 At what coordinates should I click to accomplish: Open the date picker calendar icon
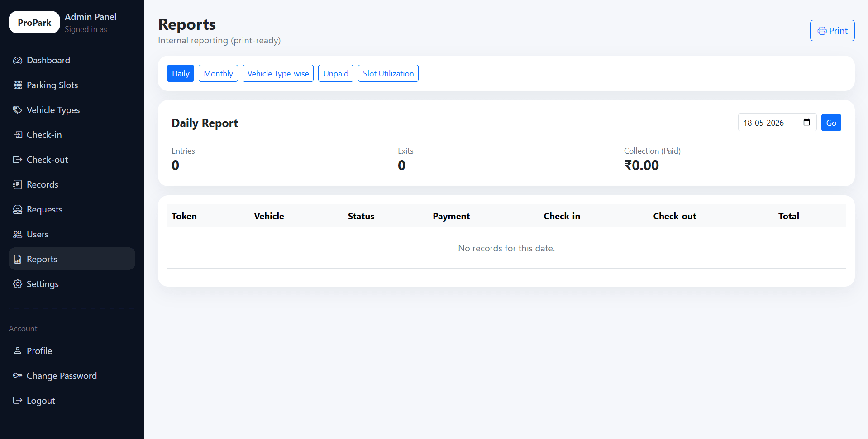click(806, 123)
